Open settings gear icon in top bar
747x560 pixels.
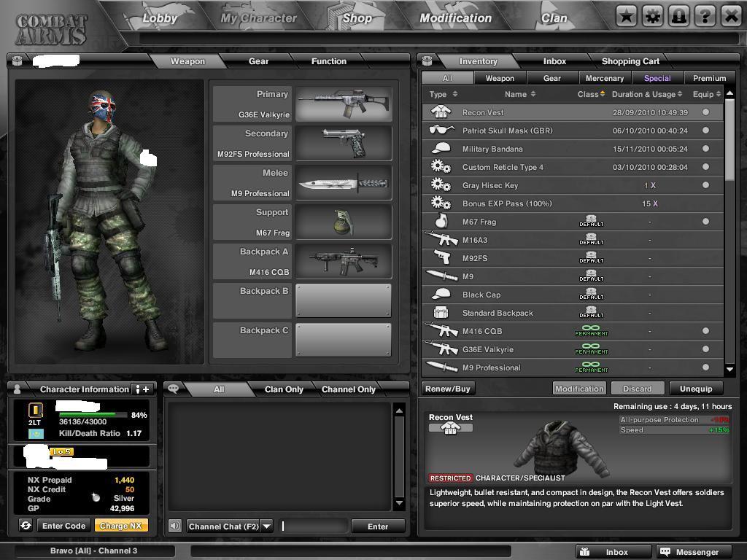tap(653, 17)
